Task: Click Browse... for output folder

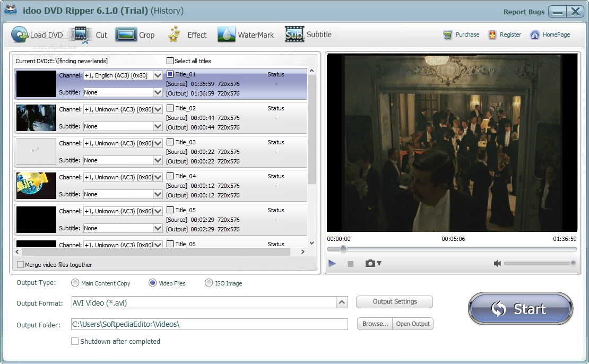Action: tap(375, 324)
